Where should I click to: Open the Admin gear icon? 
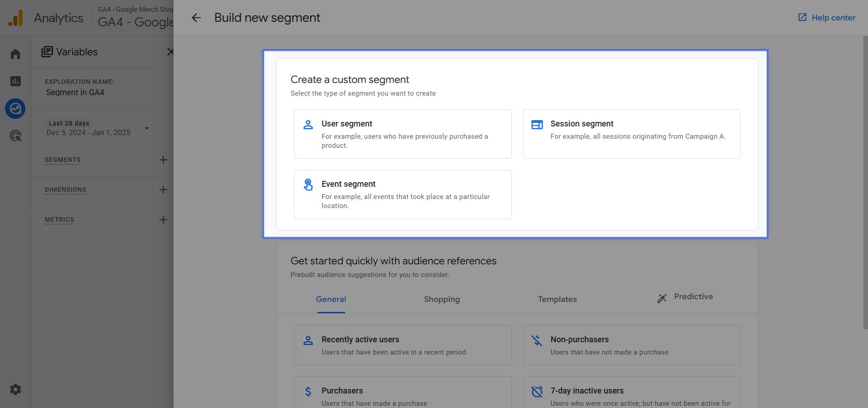tap(15, 389)
